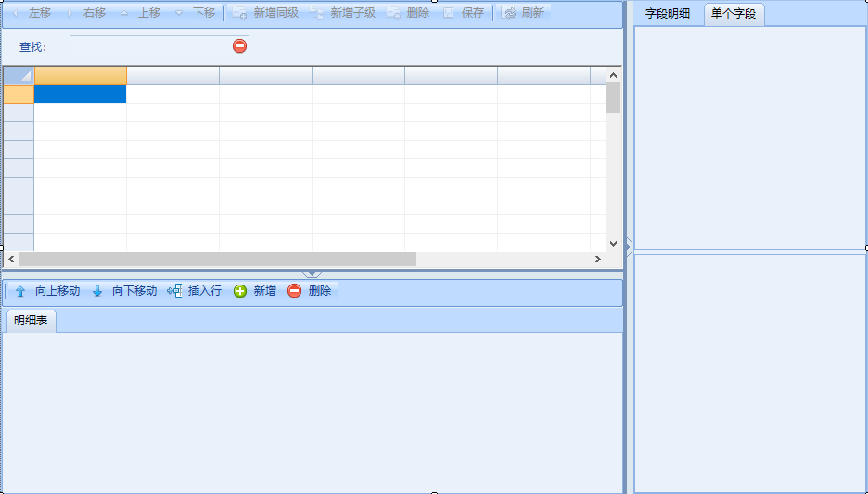Click the green 新增 plus icon
The image size is (868, 494).
239,291
